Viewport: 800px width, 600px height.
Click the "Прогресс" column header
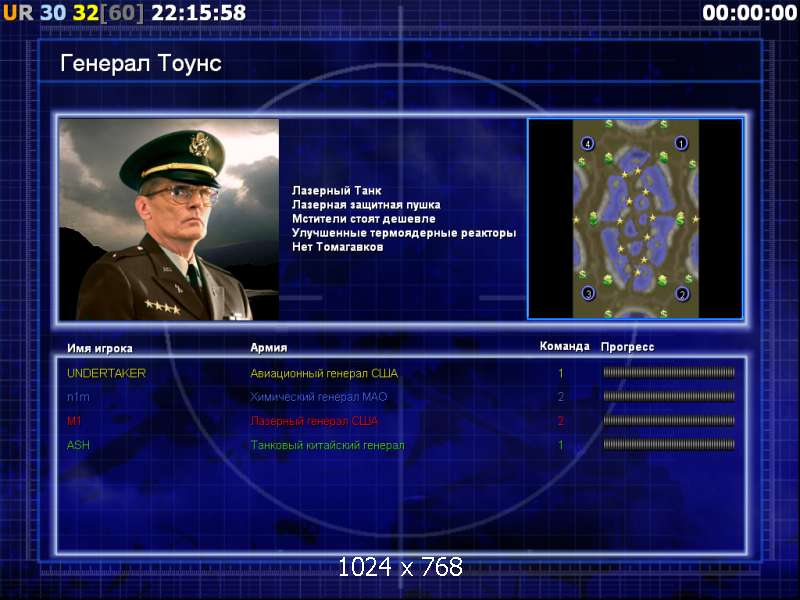pyautogui.click(x=628, y=347)
